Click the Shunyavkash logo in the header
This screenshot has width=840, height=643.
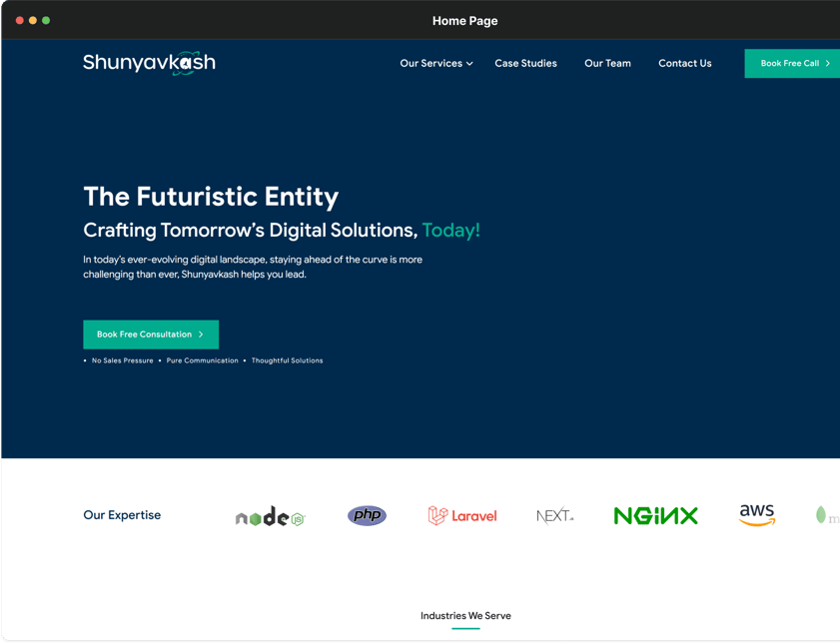click(x=149, y=63)
